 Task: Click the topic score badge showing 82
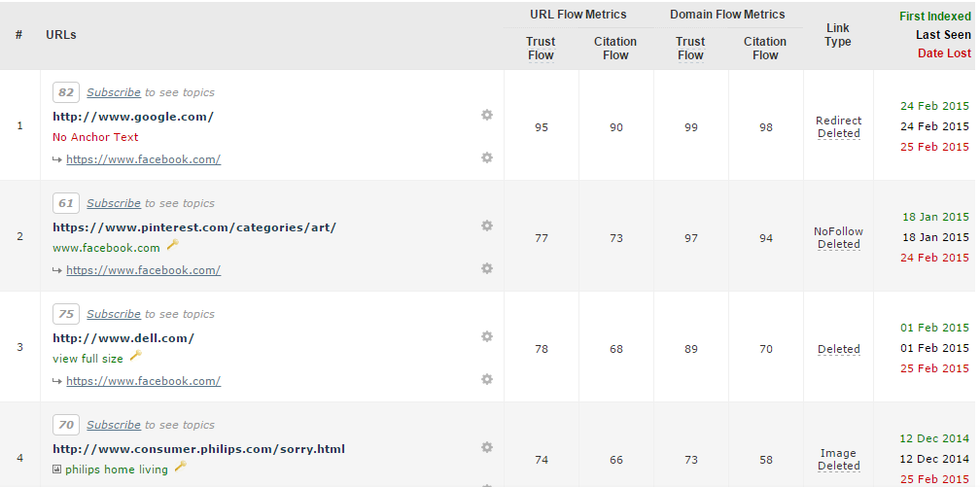tap(66, 92)
